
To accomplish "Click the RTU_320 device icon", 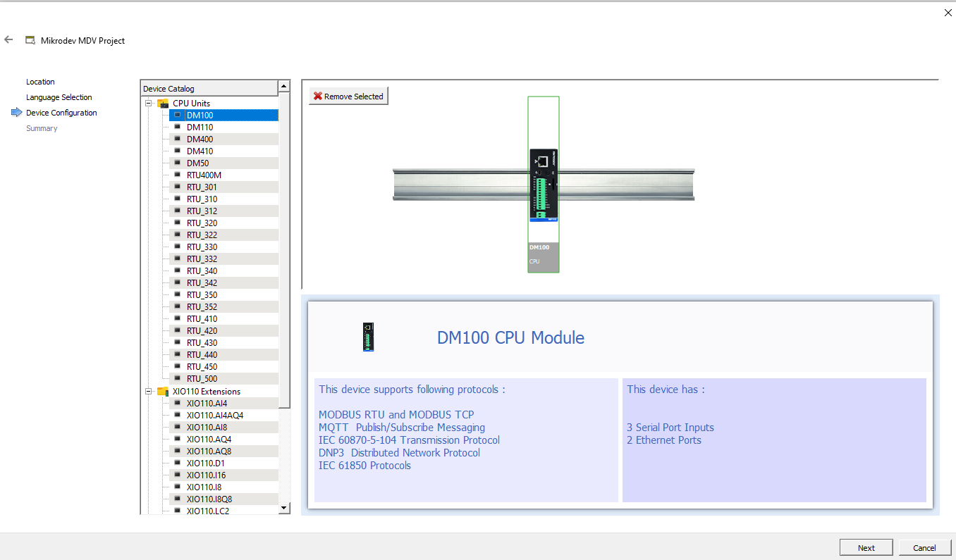I will click(178, 223).
